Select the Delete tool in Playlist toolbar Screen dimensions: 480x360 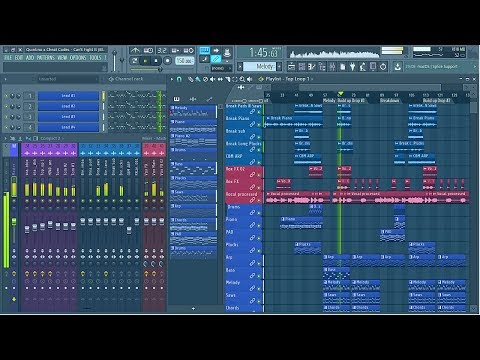point(205,79)
